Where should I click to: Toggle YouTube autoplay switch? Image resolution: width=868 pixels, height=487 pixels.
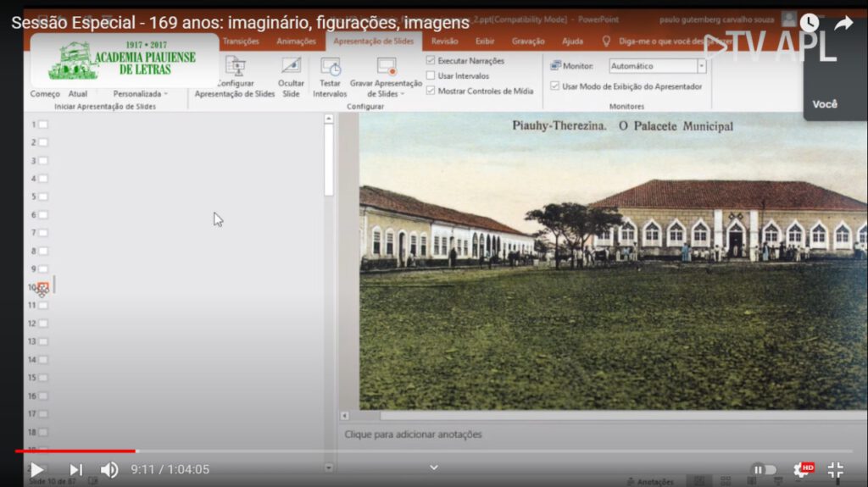(x=764, y=470)
